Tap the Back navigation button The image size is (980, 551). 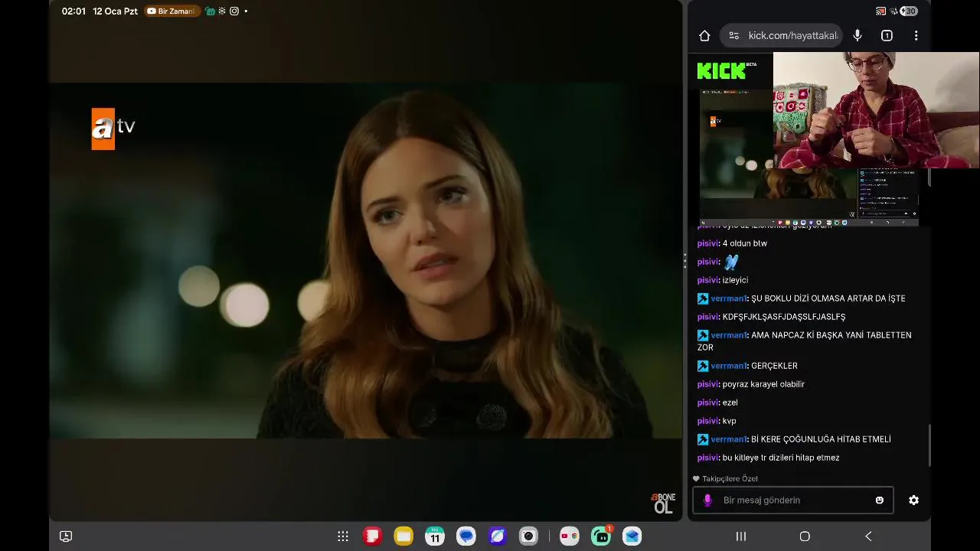(868, 536)
